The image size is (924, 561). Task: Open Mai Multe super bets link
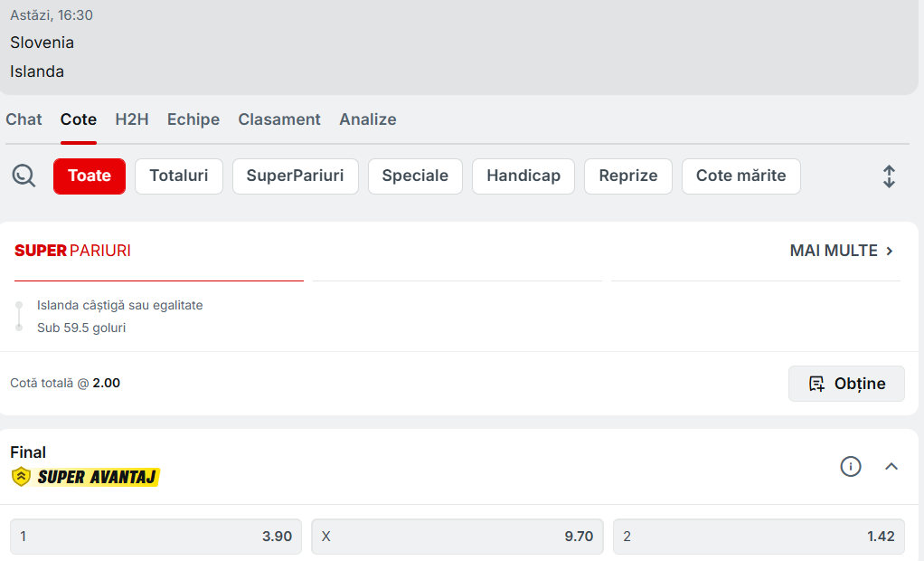click(842, 251)
